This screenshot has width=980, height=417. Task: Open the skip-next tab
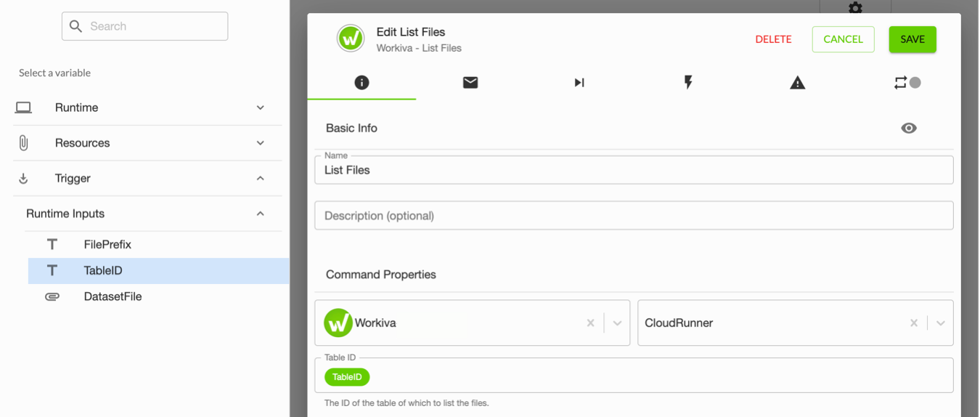579,83
